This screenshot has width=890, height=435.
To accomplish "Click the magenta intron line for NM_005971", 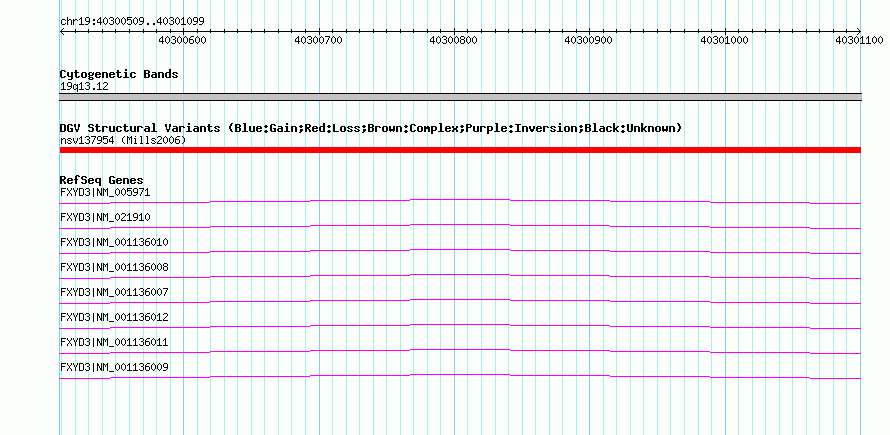I will pyautogui.click(x=460, y=200).
